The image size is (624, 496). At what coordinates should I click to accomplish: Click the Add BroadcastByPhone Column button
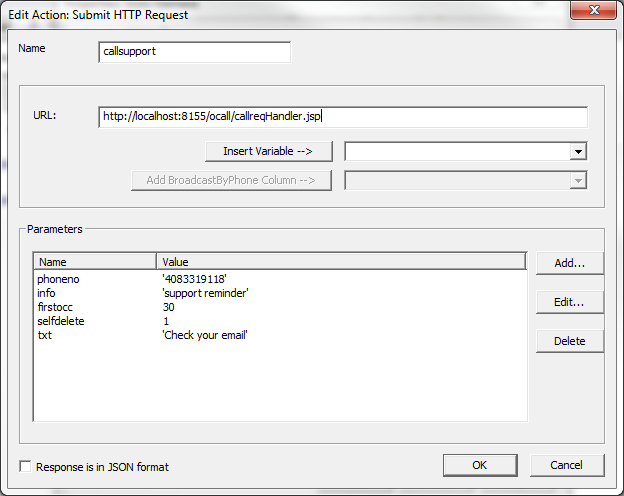[231, 180]
